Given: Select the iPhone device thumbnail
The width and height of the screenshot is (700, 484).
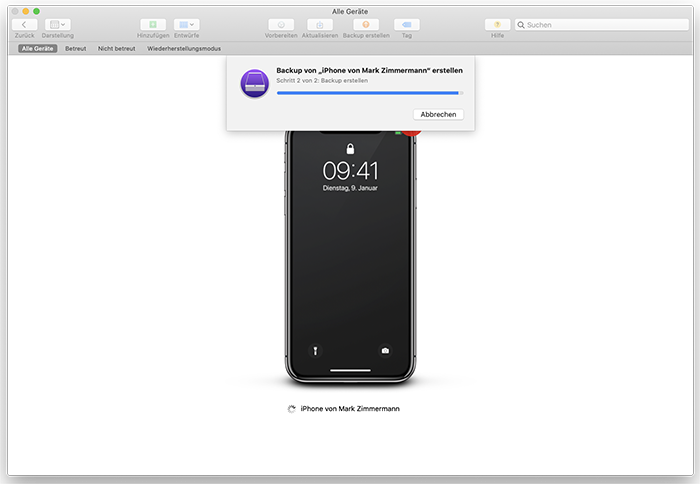Looking at the screenshot, I should pos(350,260).
